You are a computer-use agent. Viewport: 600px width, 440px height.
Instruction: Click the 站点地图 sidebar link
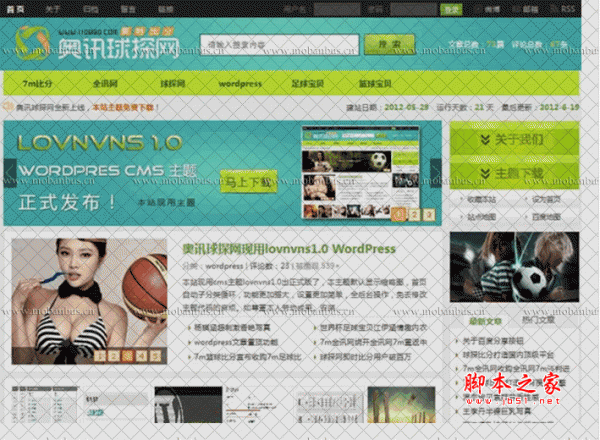click(481, 217)
